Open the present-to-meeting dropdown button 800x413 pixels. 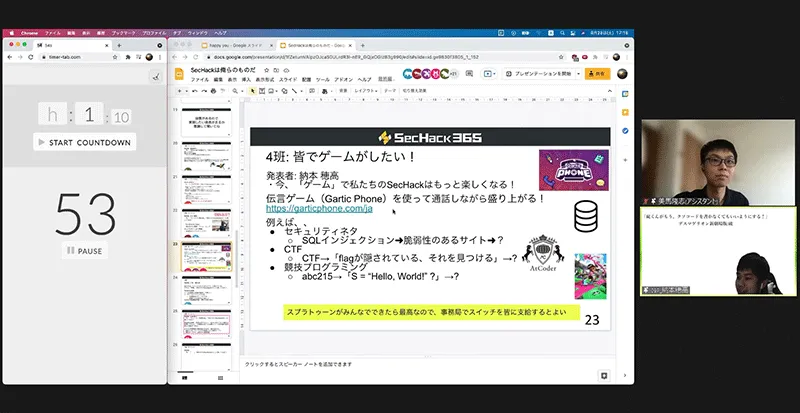(489, 74)
